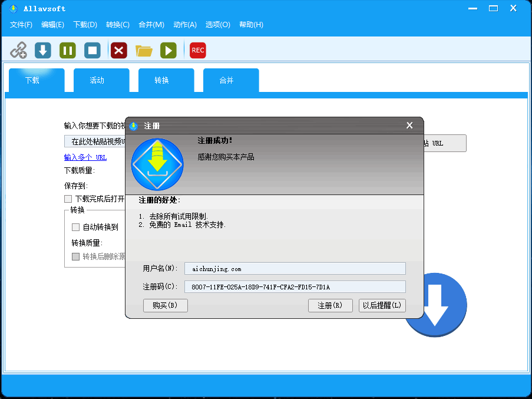Click the large Allavsoft logo in dialog
This screenshot has width=532, height=399.
pyautogui.click(x=157, y=164)
